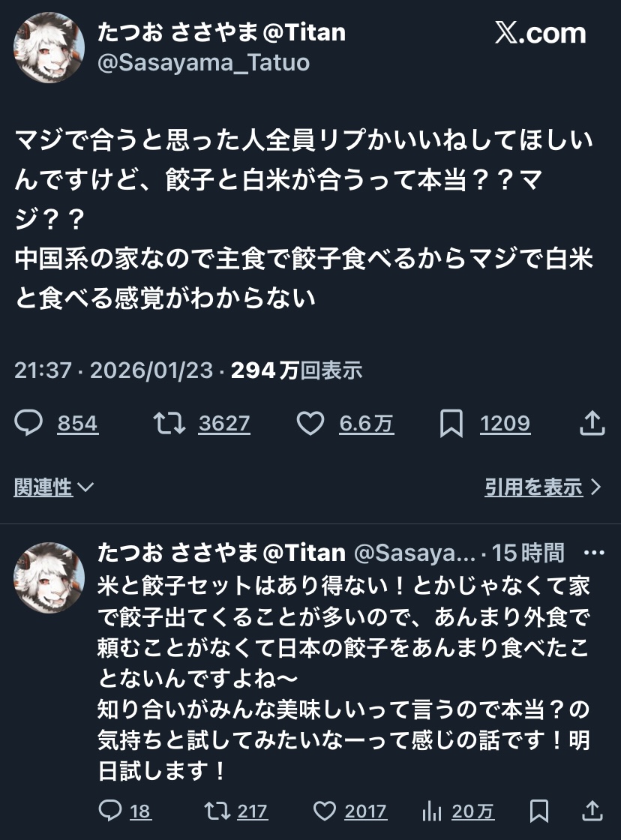View analytics of the second tweet

[432, 811]
